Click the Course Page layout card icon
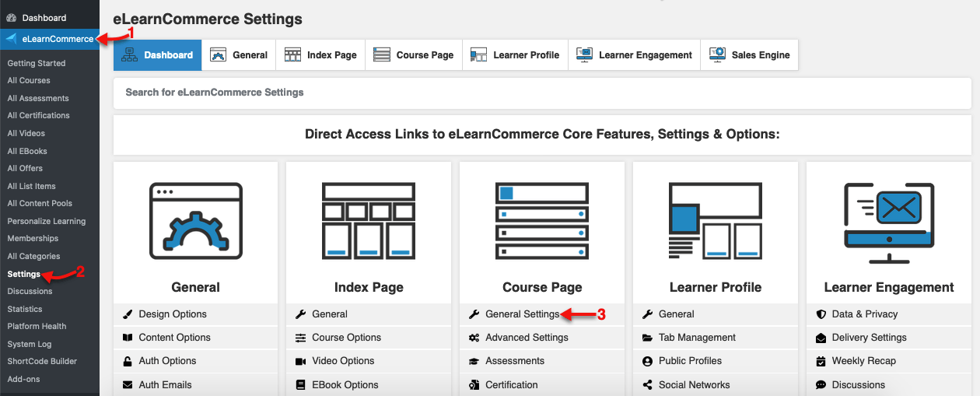Screen dimensions: 980x396 pyautogui.click(x=542, y=222)
